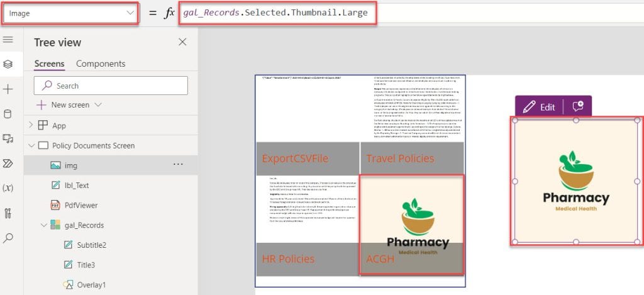Collapse the gal_Records gallery node
This screenshot has height=295, width=644.
click(x=44, y=225)
